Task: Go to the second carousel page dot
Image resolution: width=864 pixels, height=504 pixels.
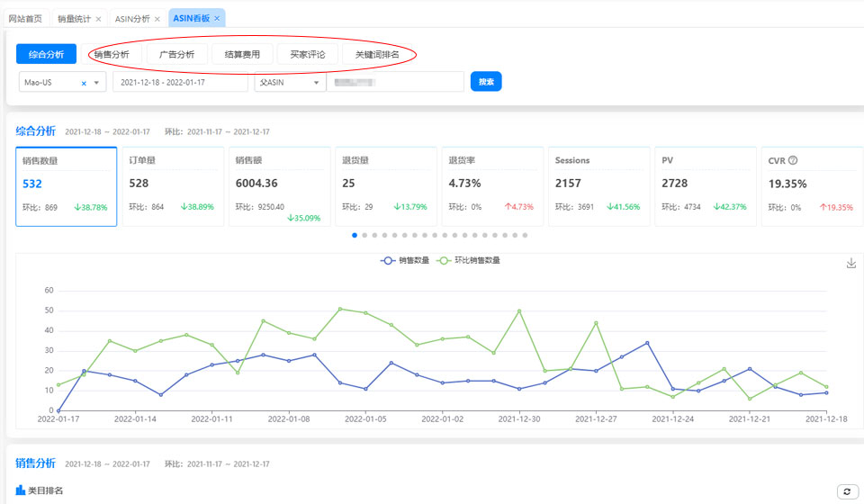Action: pos(364,235)
